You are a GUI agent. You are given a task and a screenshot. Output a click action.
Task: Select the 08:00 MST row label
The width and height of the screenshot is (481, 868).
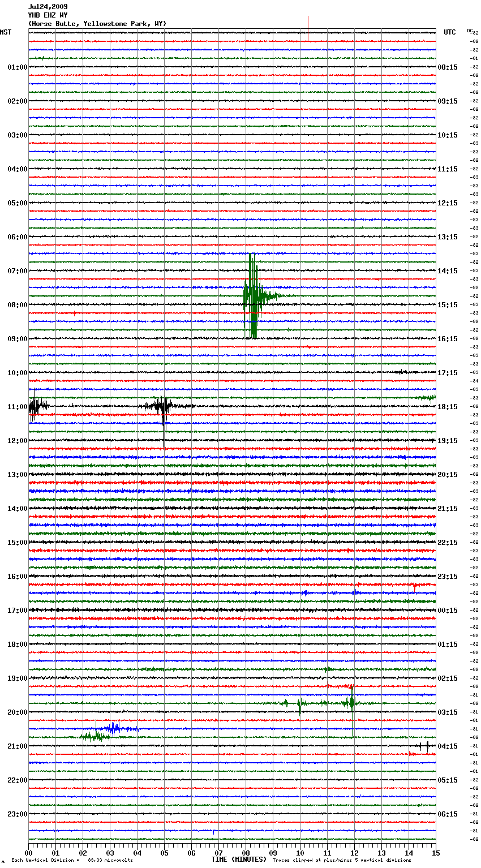click(x=17, y=305)
